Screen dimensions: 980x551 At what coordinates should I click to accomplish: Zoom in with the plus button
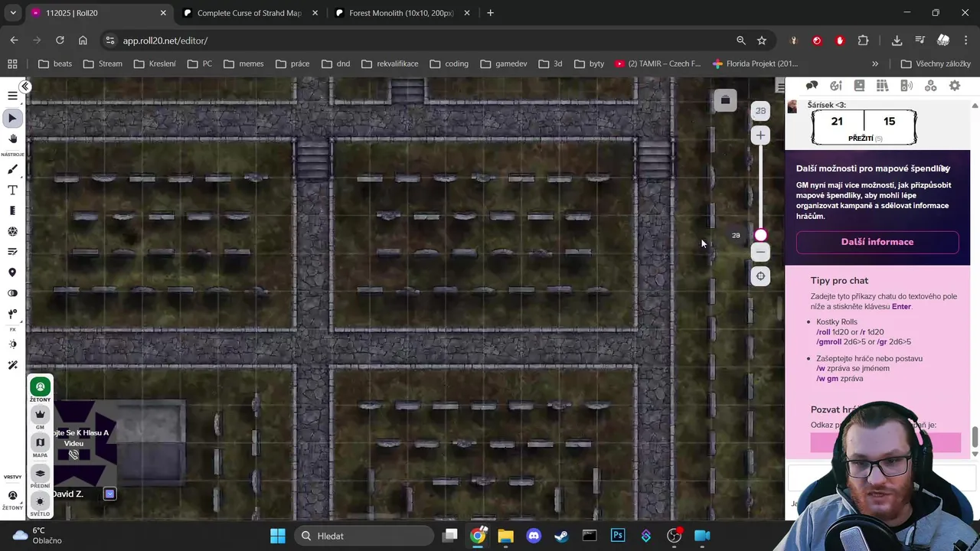[760, 135]
